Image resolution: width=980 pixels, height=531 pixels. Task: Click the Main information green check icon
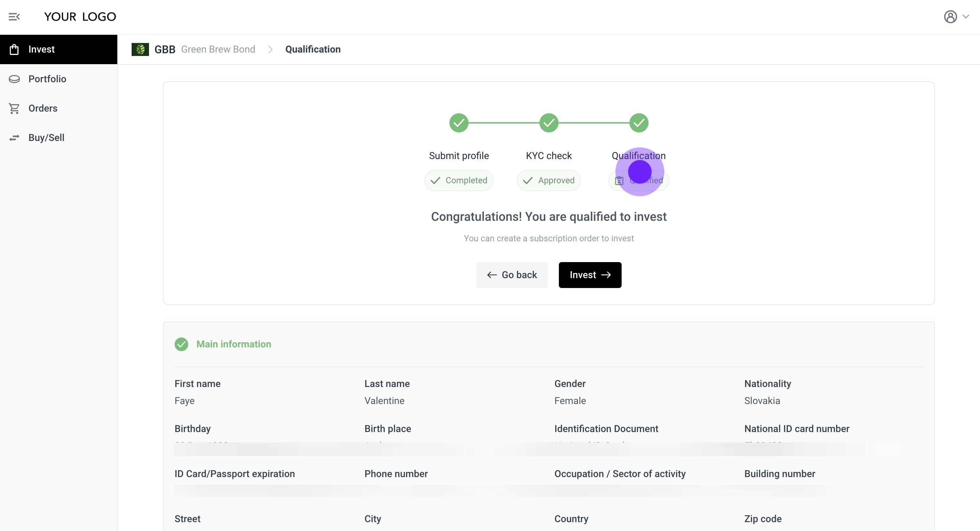click(x=181, y=344)
